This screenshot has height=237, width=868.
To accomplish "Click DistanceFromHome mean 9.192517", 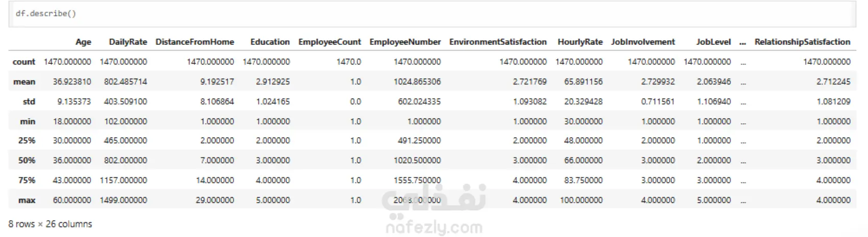I will pyautogui.click(x=217, y=82).
